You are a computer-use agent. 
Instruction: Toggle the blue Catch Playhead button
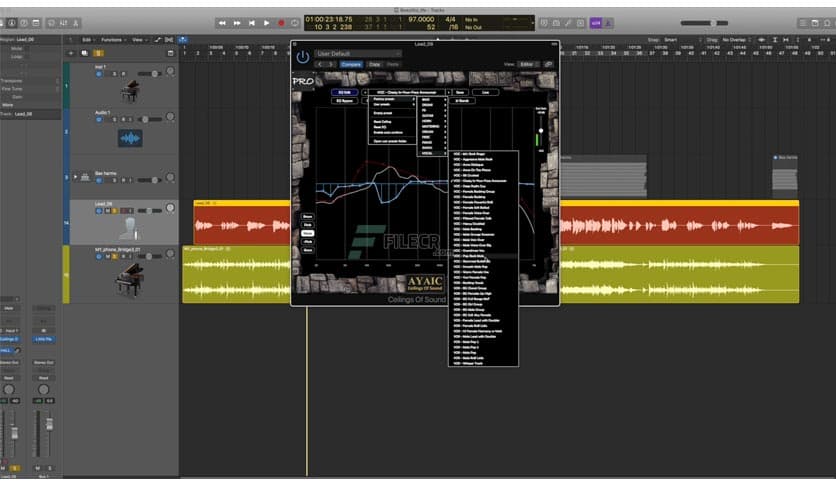click(182, 40)
